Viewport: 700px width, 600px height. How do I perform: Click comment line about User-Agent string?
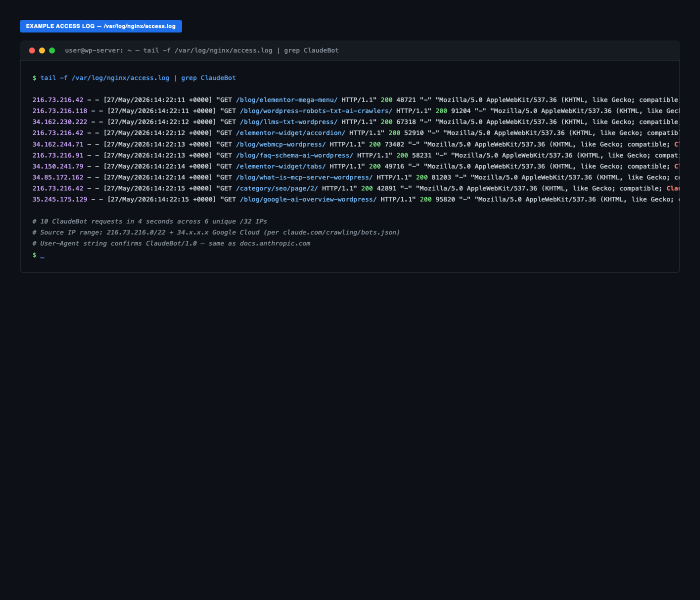171,243
